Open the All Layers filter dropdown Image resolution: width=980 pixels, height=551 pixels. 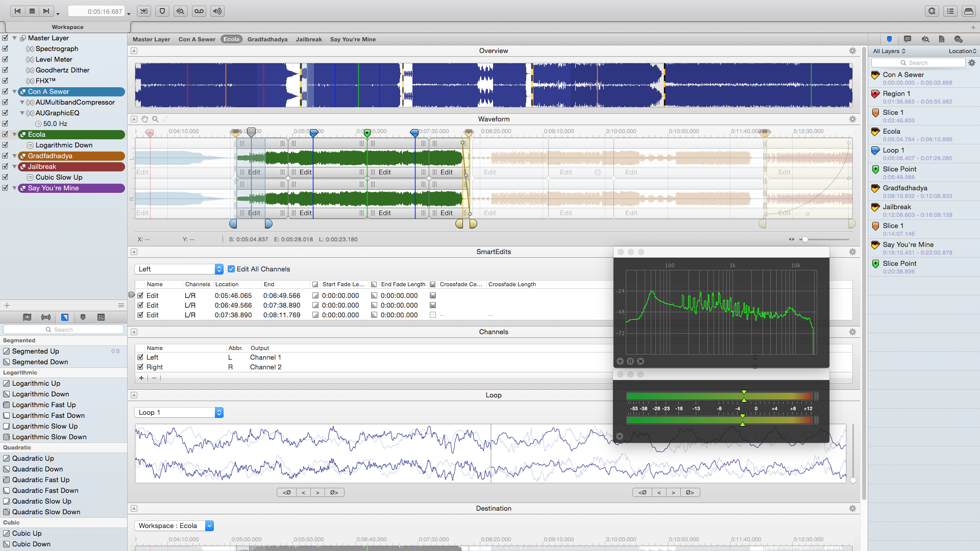pos(889,51)
